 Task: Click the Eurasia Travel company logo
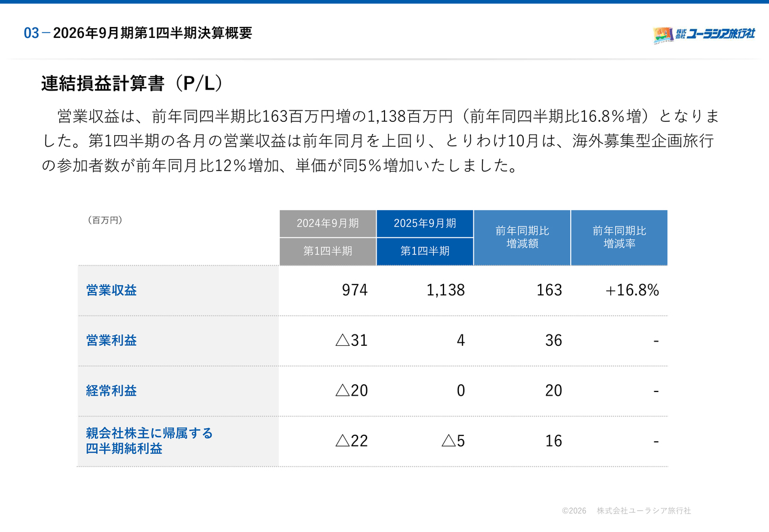pyautogui.click(x=704, y=35)
